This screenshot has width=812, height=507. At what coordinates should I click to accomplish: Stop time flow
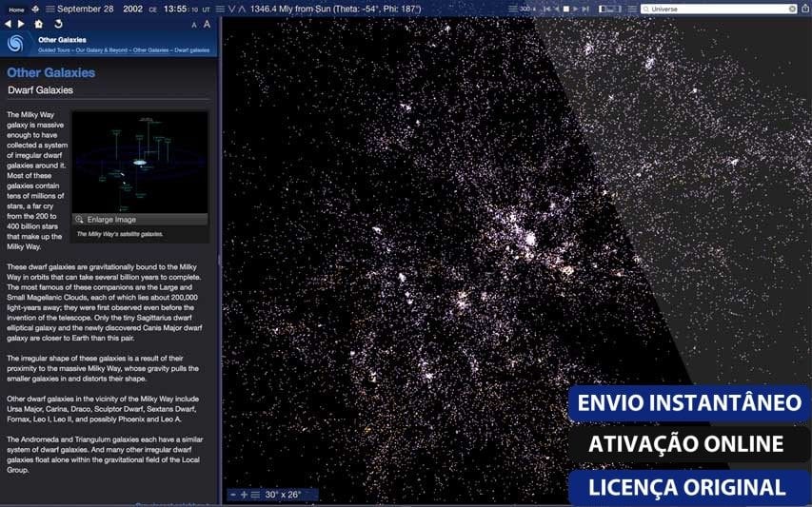click(x=566, y=9)
